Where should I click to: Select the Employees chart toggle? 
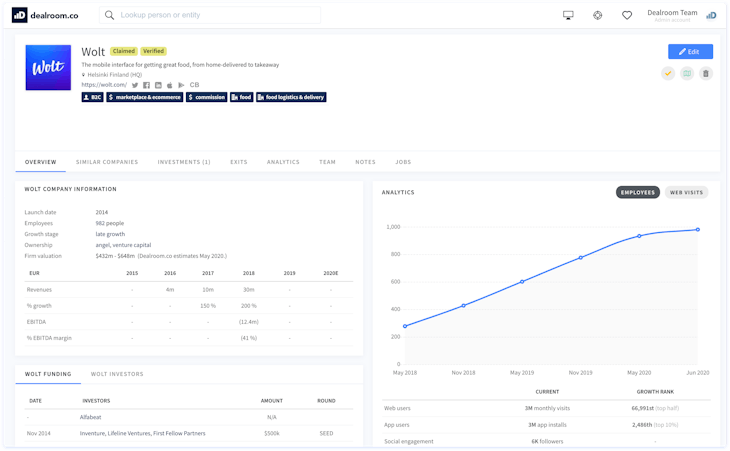[637, 192]
